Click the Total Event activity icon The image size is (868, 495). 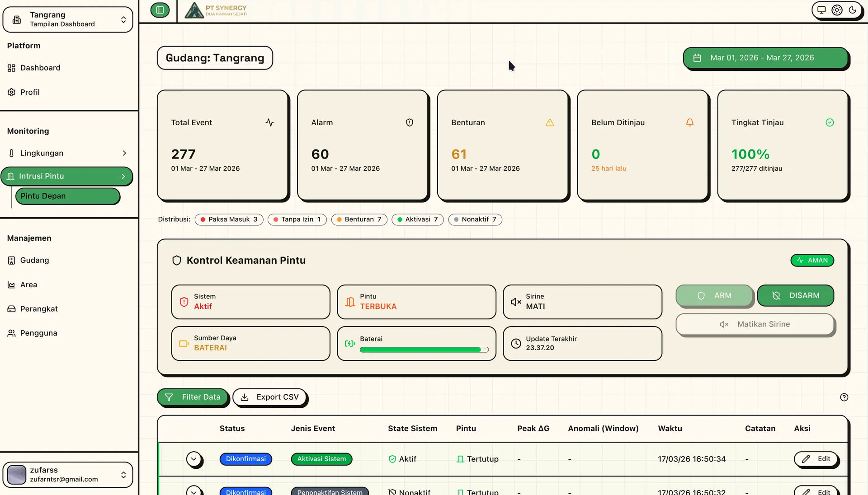[270, 122]
